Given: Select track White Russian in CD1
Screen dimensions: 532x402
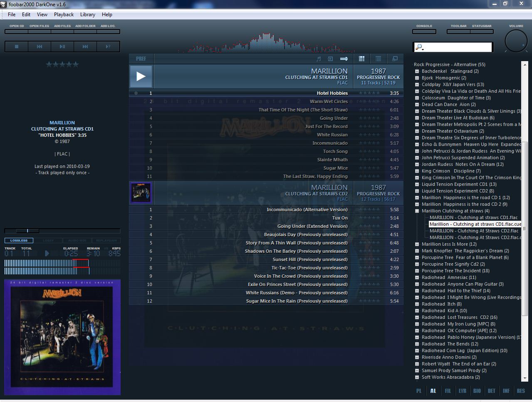Looking at the screenshot, I should coord(266,135).
